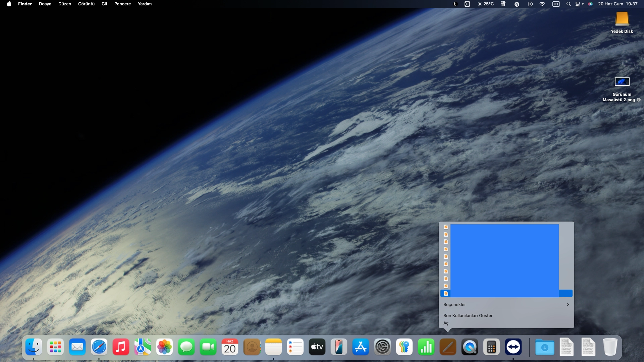Screen dimensions: 644x362
Task: Click the round 't' menu bar icon
Action: pos(455,4)
